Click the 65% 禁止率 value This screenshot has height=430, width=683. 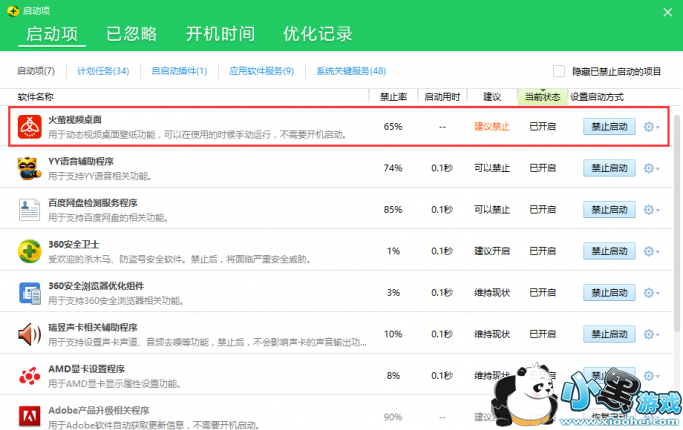pyautogui.click(x=393, y=127)
